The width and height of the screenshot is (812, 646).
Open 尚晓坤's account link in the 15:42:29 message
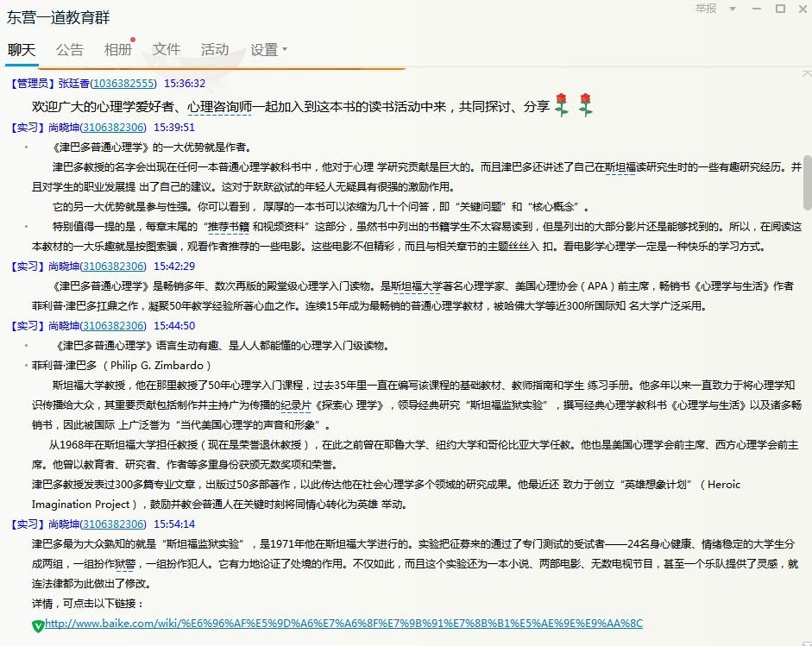tap(113, 266)
